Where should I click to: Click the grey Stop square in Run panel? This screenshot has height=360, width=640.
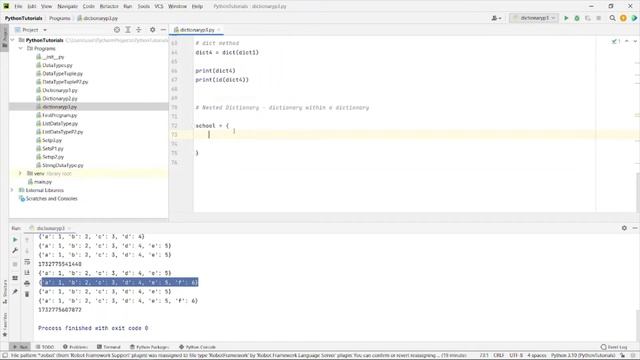[x=15, y=264]
